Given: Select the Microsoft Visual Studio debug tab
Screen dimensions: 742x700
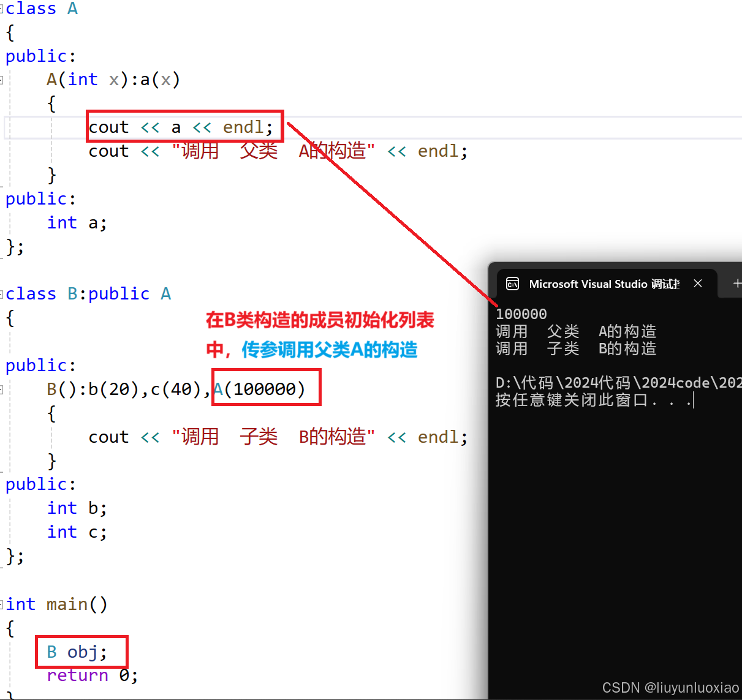Looking at the screenshot, I should 606,284.
